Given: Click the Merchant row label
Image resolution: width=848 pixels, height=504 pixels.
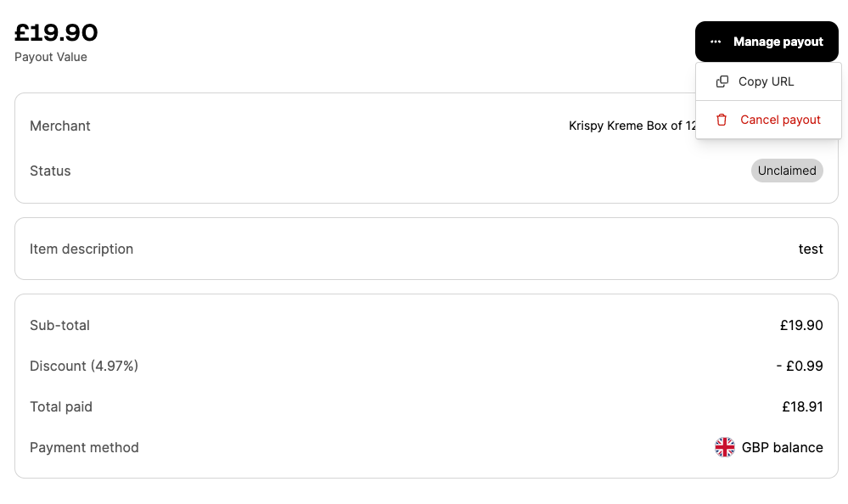Looking at the screenshot, I should coord(60,126).
